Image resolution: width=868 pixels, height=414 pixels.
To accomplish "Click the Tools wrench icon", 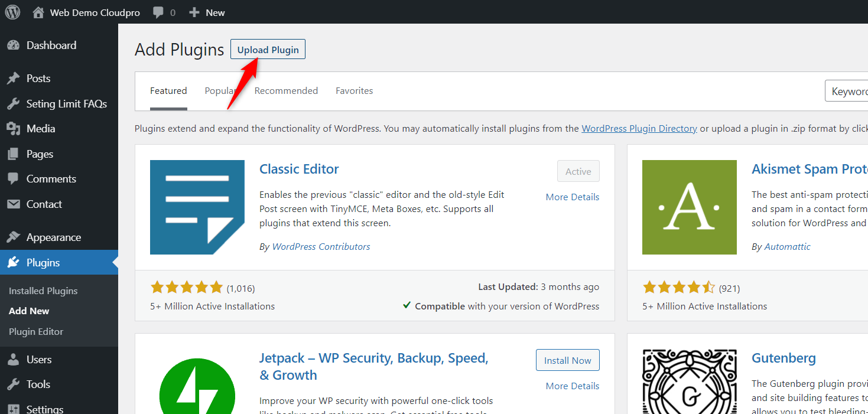I will click(x=13, y=384).
